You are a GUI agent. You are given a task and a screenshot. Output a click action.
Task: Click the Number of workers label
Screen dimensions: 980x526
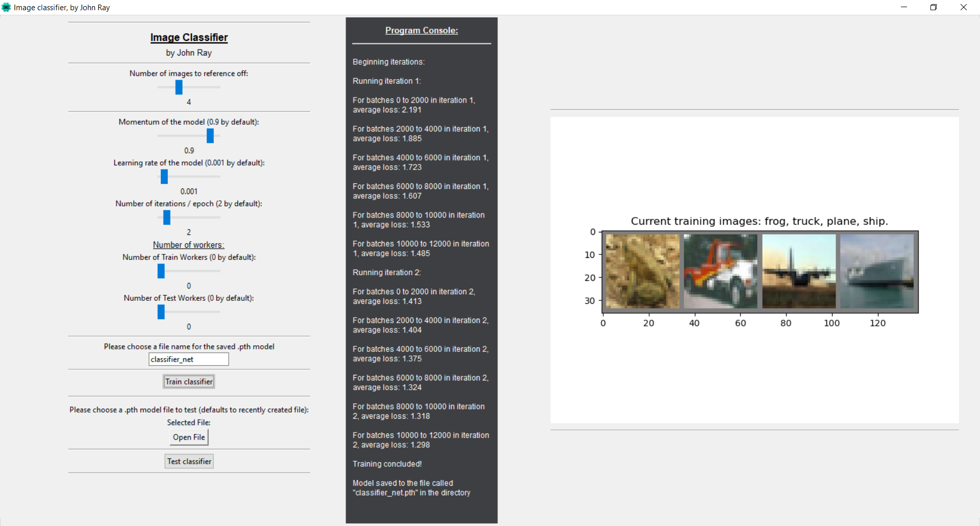(188, 245)
